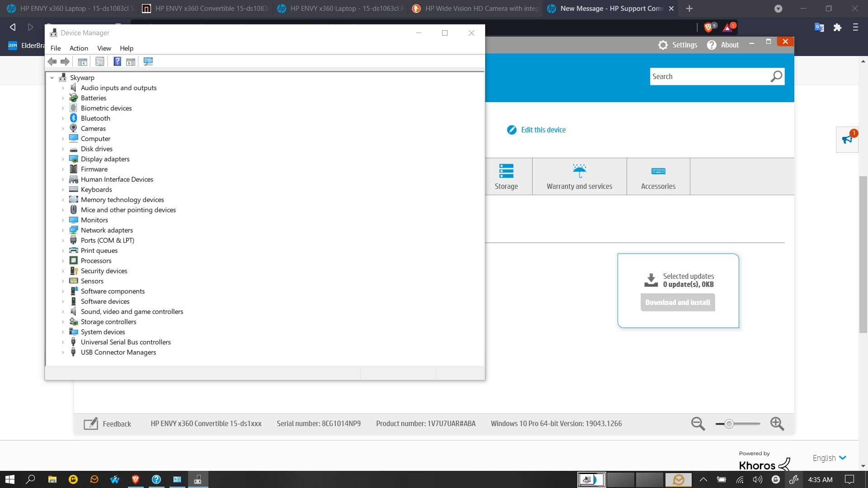Select Software components category

pyautogui.click(x=113, y=291)
